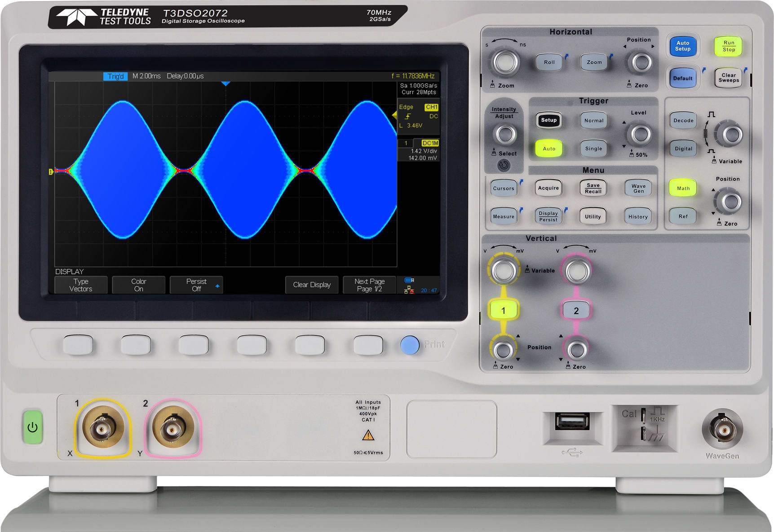Click the horizontal Position knob
Viewport: 774px width, 532px height.
click(641, 62)
